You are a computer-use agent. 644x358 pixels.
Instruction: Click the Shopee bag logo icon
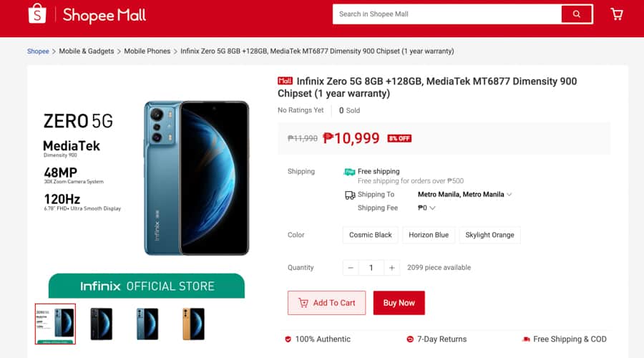click(37, 14)
